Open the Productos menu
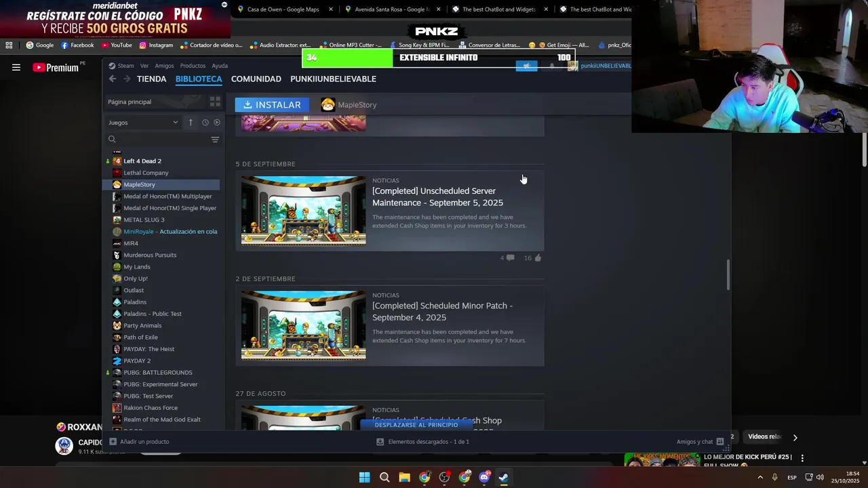The height and width of the screenshot is (488, 868). pyautogui.click(x=193, y=66)
